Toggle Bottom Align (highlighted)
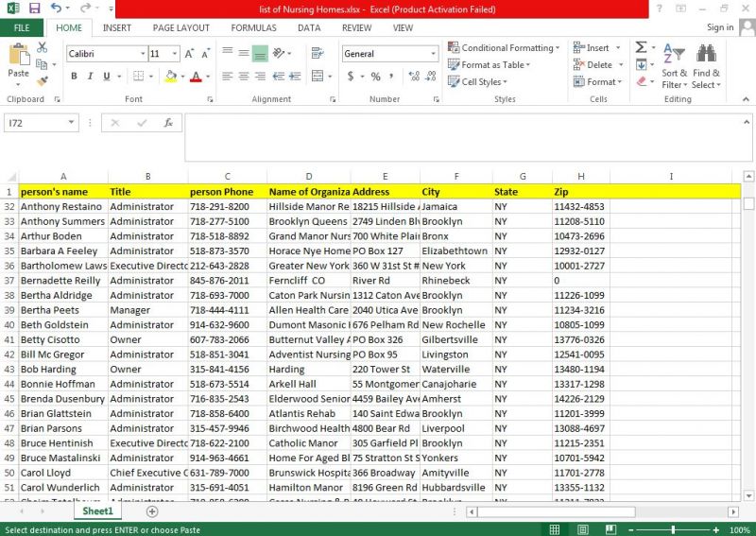The height and width of the screenshot is (536, 756). (260, 54)
